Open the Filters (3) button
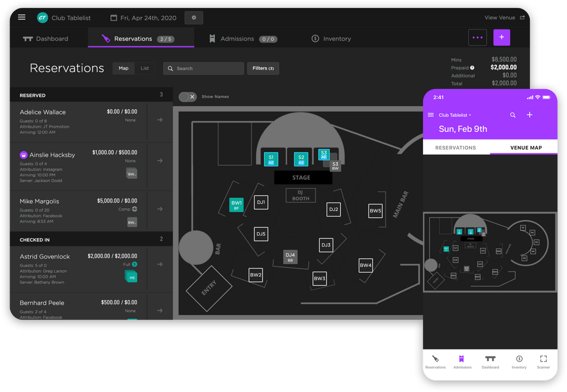 point(262,68)
